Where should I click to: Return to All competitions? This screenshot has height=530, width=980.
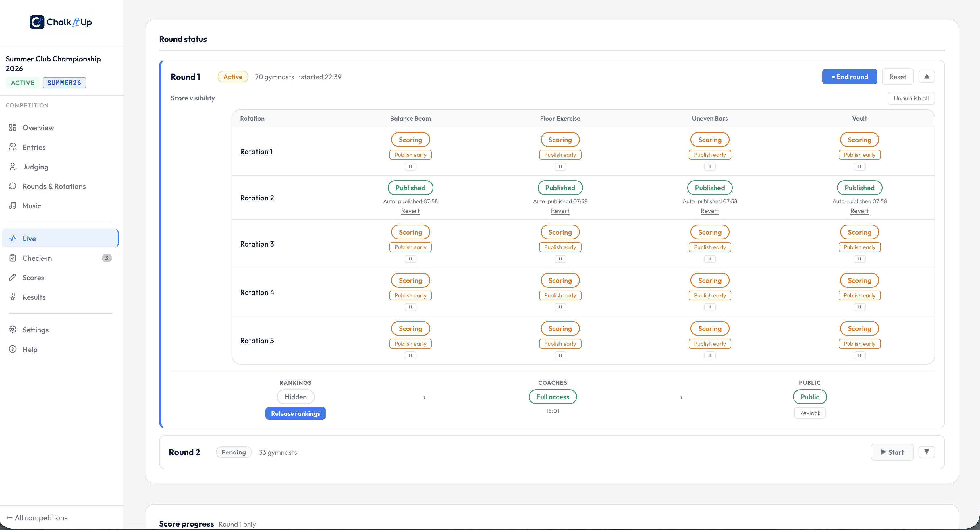point(37,517)
